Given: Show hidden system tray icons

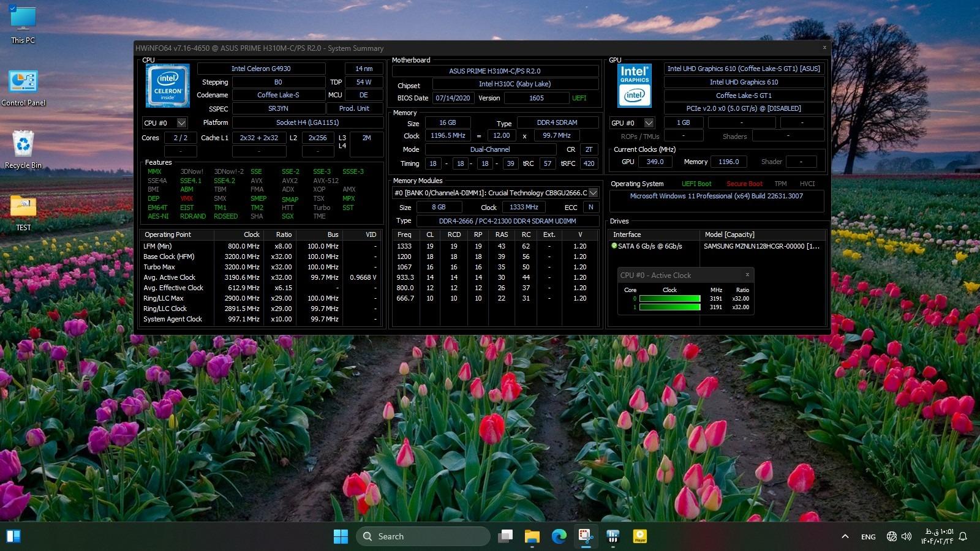Looking at the screenshot, I should click(845, 537).
